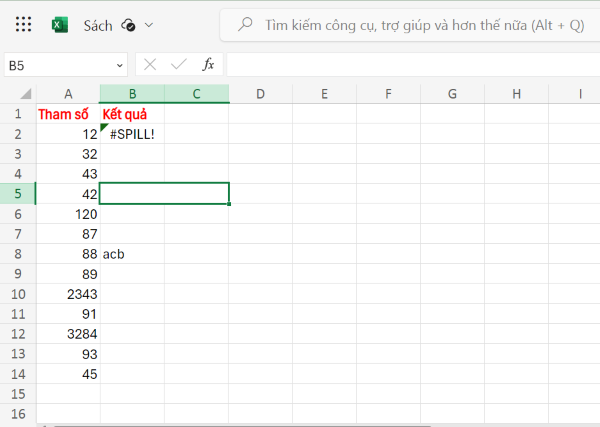The image size is (600, 427).
Task: Click the green Excel logo icon
Action: pyautogui.click(x=60, y=25)
